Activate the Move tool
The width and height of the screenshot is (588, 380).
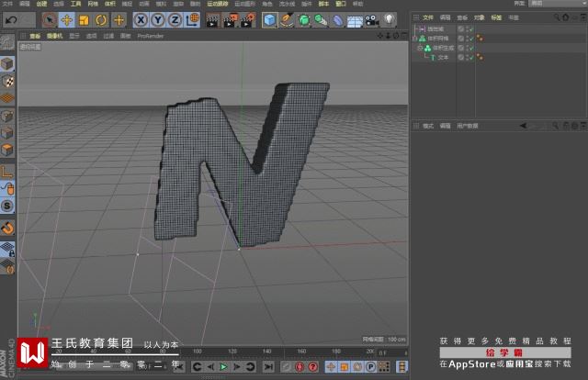click(67, 20)
